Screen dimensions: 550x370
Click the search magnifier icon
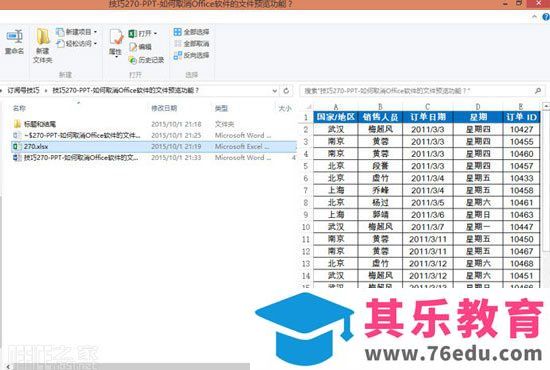(x=538, y=91)
